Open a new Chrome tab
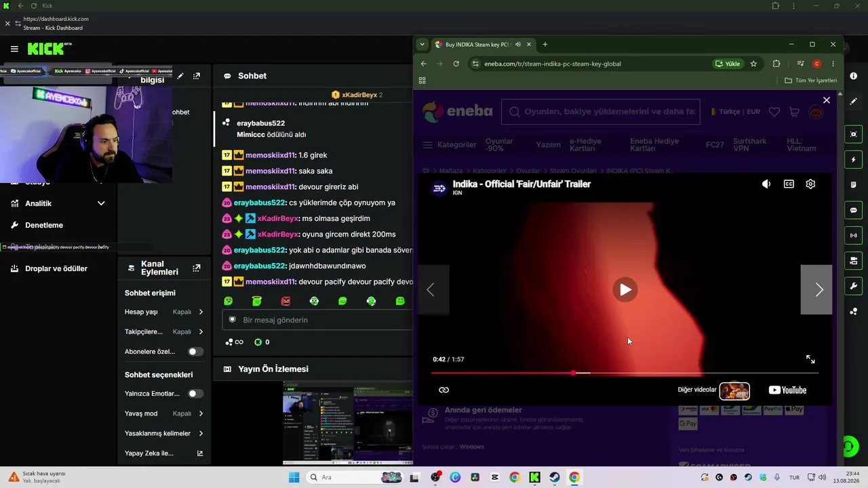868x488 pixels. coord(545,45)
